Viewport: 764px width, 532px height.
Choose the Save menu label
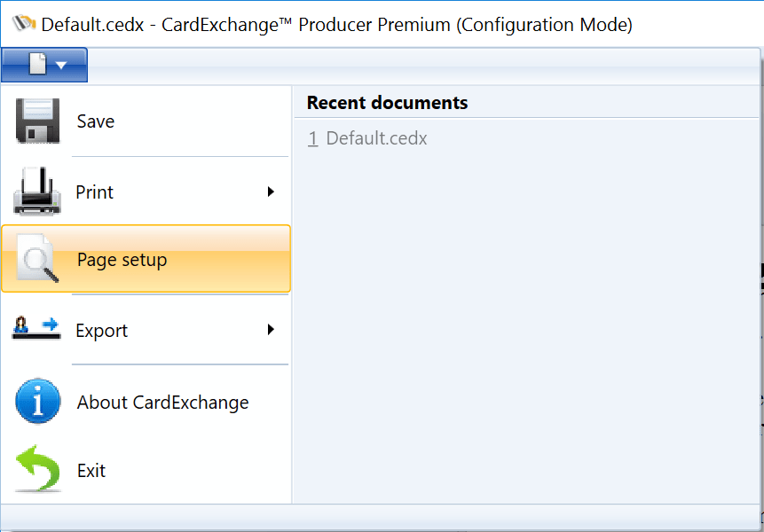click(96, 121)
